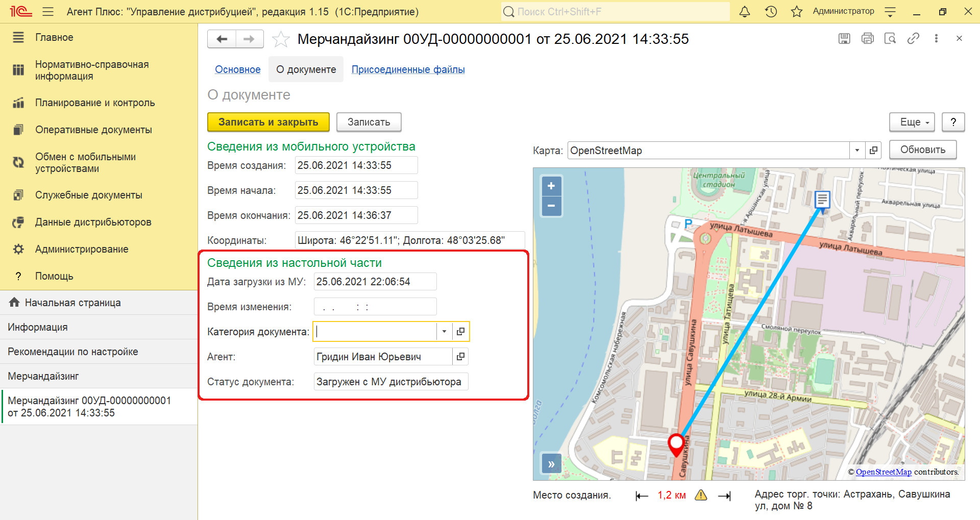Open Главное section
Screen dimensions: 980x520
click(x=99, y=37)
